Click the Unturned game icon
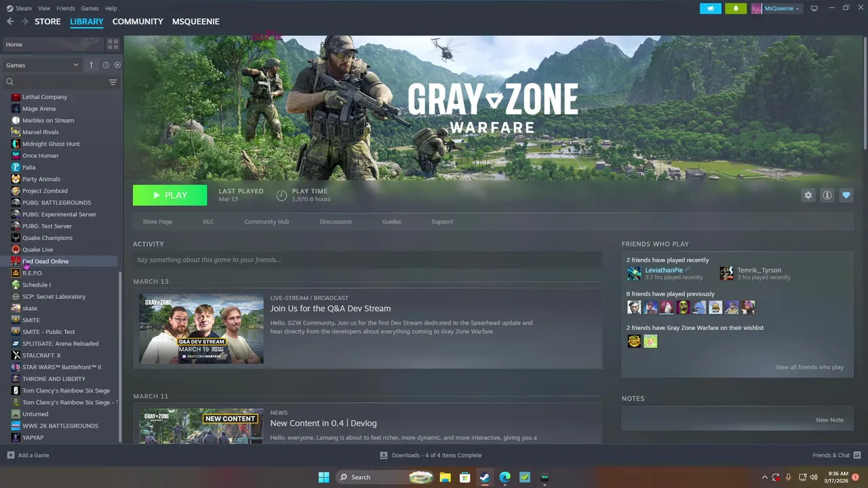The image size is (868, 488). [16, 414]
